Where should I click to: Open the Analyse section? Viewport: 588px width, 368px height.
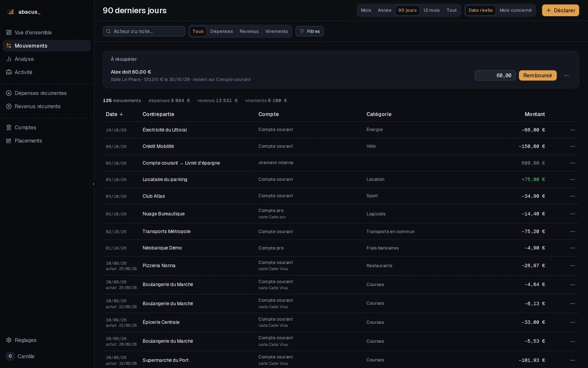(47, 59)
